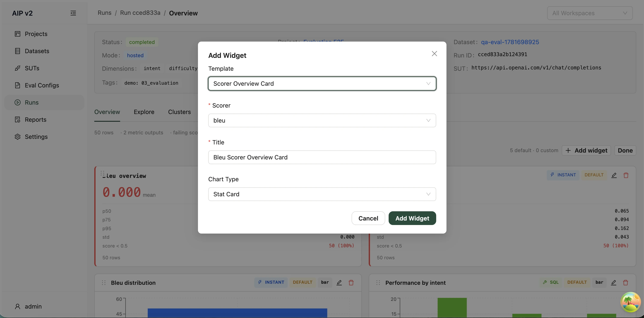
Task: Click plus icon on Add widget button
Action: 568,150
